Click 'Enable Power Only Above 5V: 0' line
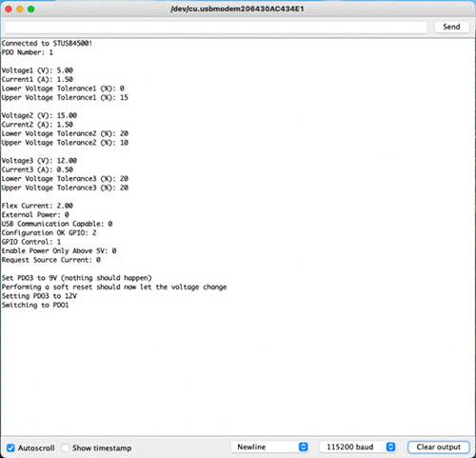 click(59, 250)
